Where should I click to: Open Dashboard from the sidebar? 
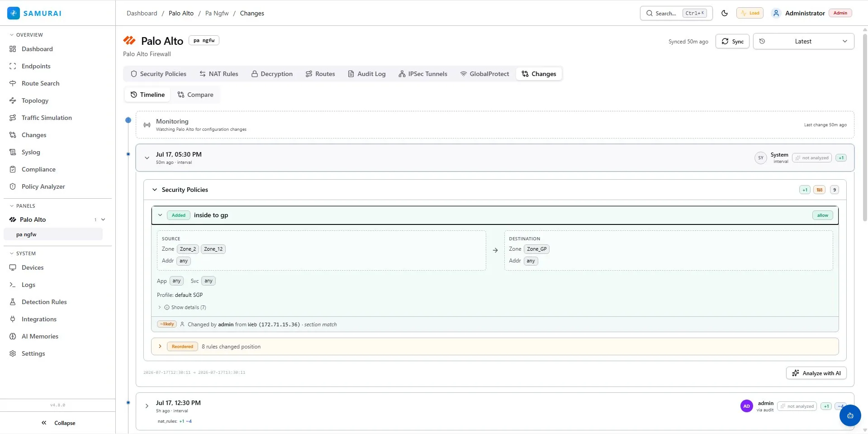(x=37, y=49)
